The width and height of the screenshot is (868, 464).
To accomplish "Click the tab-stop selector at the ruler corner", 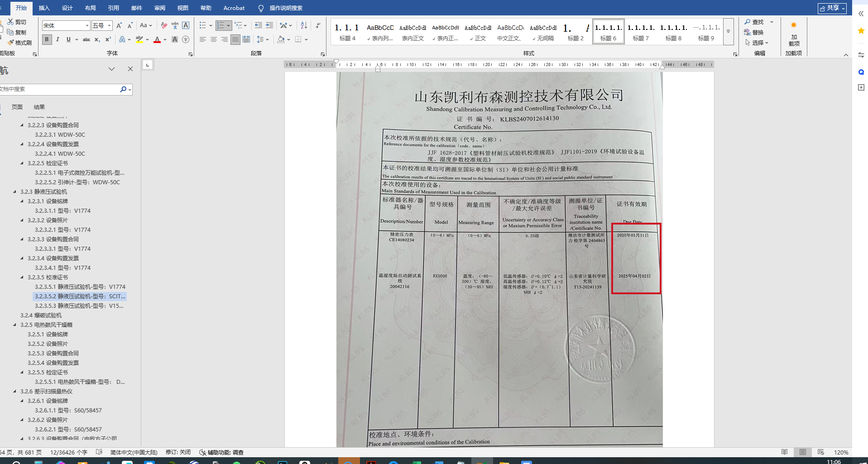I will [148, 65].
